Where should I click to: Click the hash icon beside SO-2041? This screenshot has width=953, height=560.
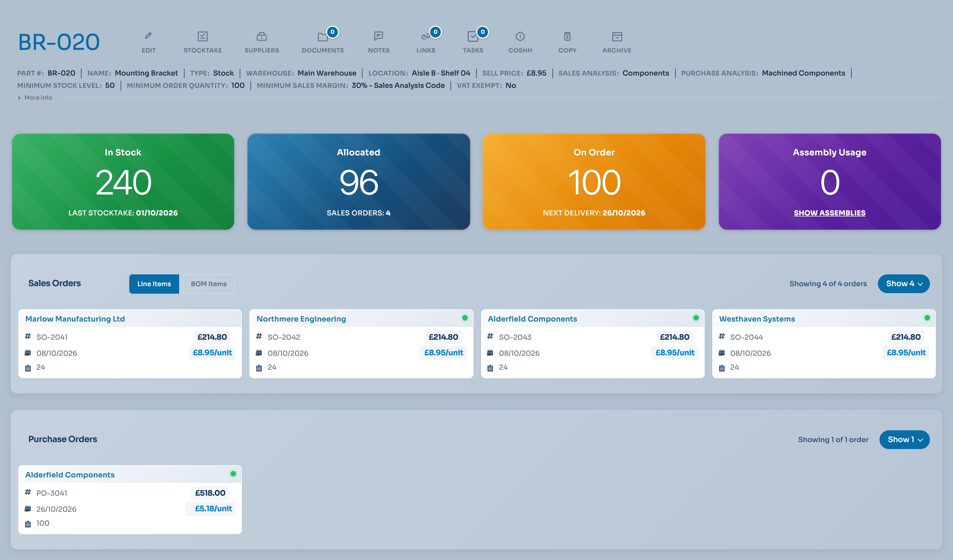[28, 336]
